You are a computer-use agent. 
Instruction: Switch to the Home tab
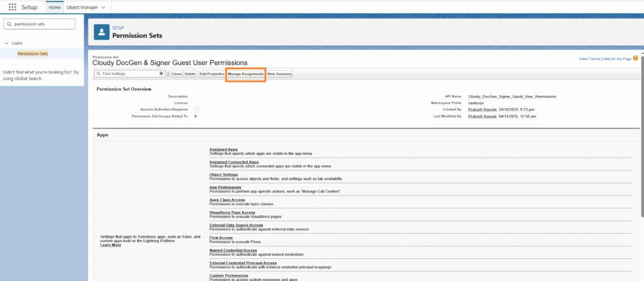(55, 7)
